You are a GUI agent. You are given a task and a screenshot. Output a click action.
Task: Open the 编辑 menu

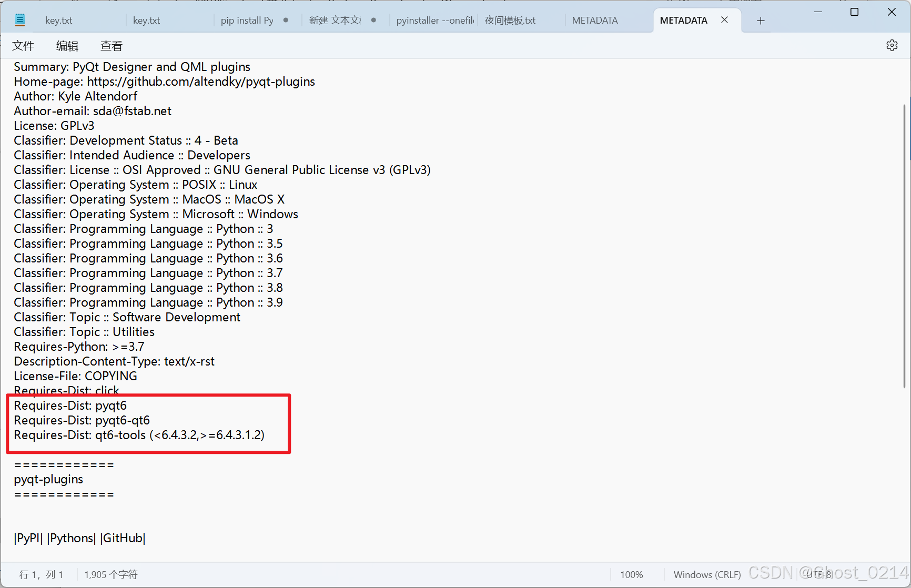point(67,46)
